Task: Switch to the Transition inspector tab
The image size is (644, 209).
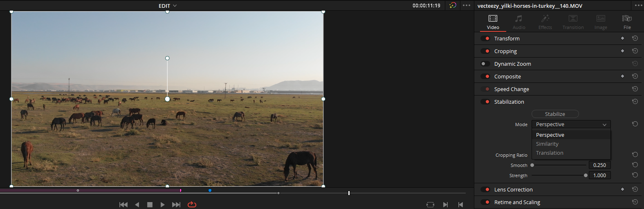Action: [573, 22]
